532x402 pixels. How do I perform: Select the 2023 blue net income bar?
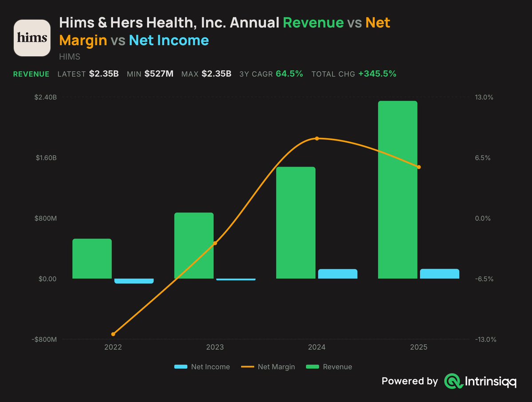tap(236, 279)
